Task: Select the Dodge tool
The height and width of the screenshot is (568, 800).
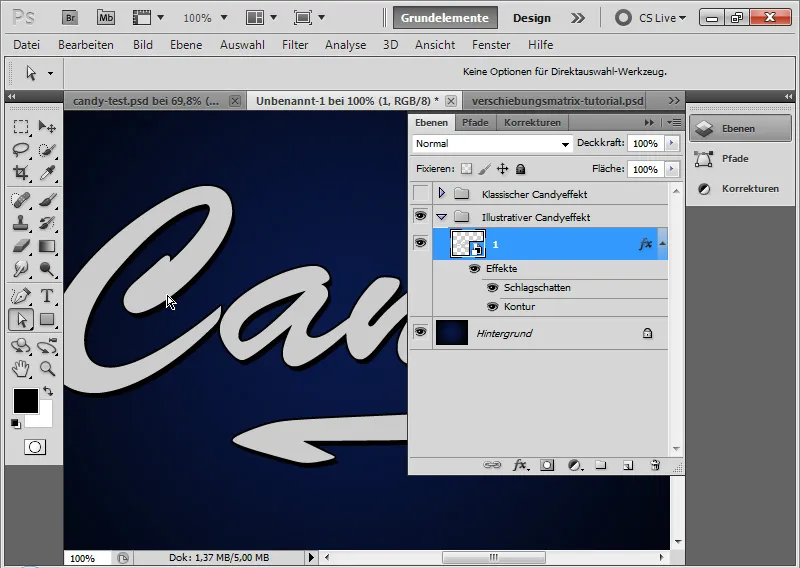Action: click(x=47, y=269)
